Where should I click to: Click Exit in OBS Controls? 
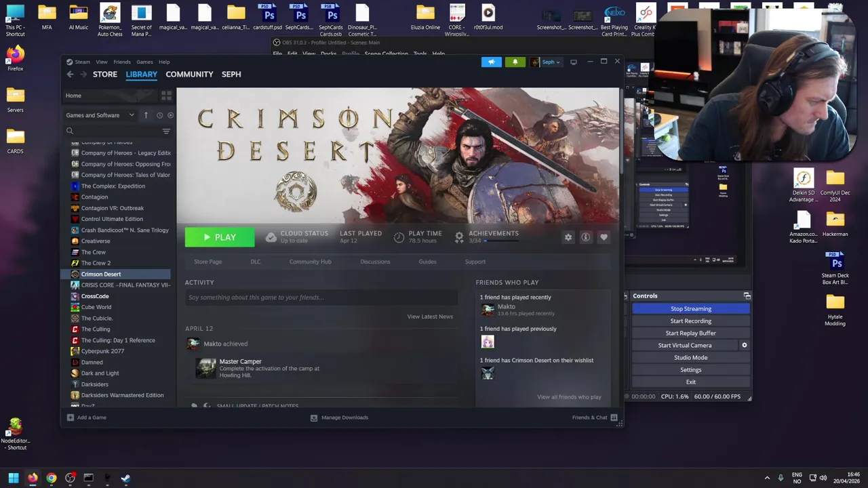point(691,382)
